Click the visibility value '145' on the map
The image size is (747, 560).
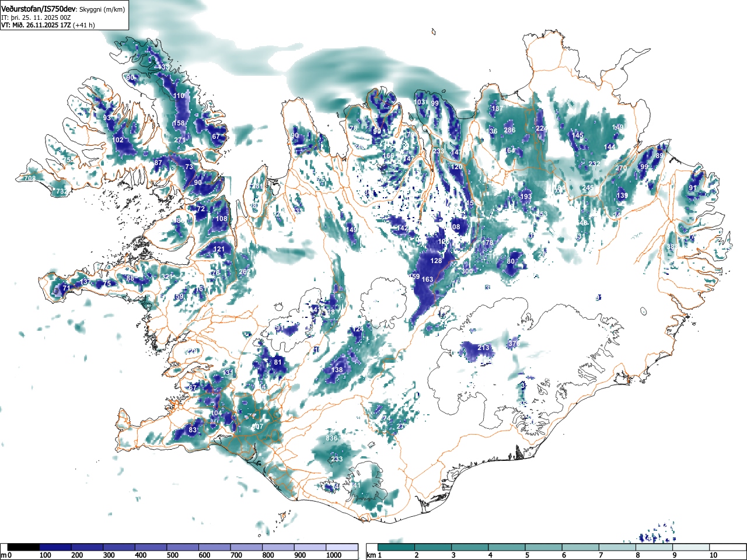(577, 135)
